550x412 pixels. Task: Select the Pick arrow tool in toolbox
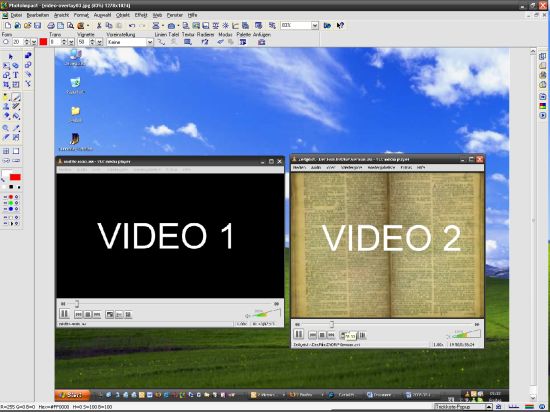point(11,56)
